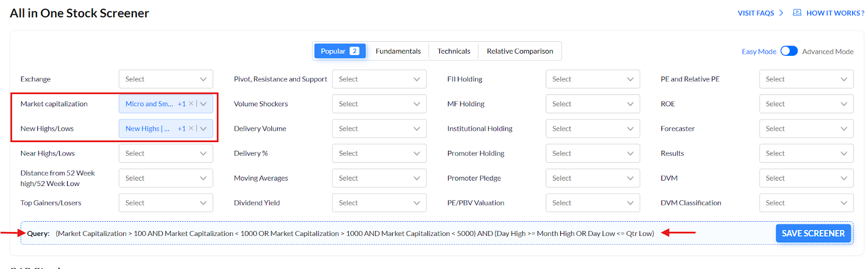Open the Relative Comparison tab
The width and height of the screenshot is (868, 269).
(520, 51)
